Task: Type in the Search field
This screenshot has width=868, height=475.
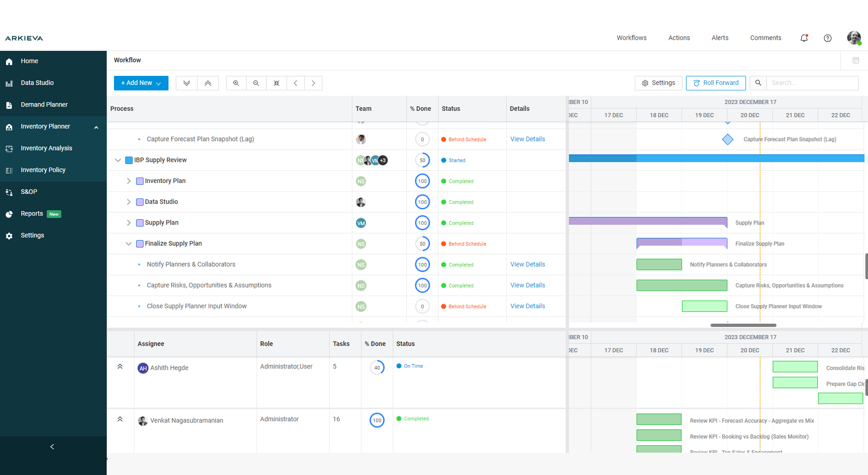Action: click(x=812, y=83)
